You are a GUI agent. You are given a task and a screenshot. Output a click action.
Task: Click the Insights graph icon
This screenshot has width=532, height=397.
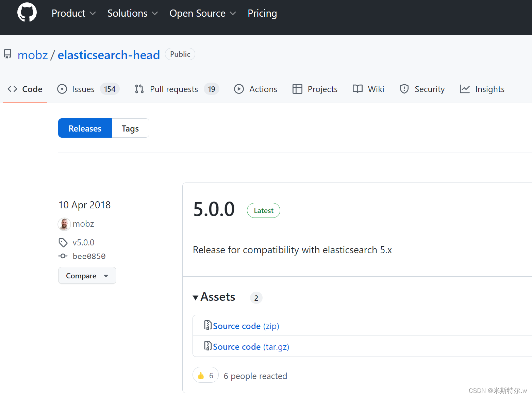[x=465, y=89]
